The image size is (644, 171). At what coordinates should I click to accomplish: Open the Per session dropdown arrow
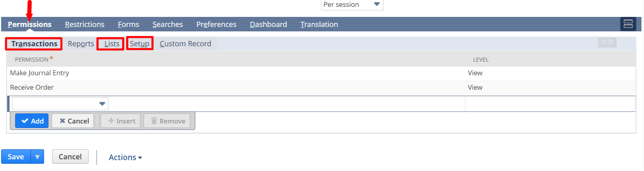click(x=376, y=4)
